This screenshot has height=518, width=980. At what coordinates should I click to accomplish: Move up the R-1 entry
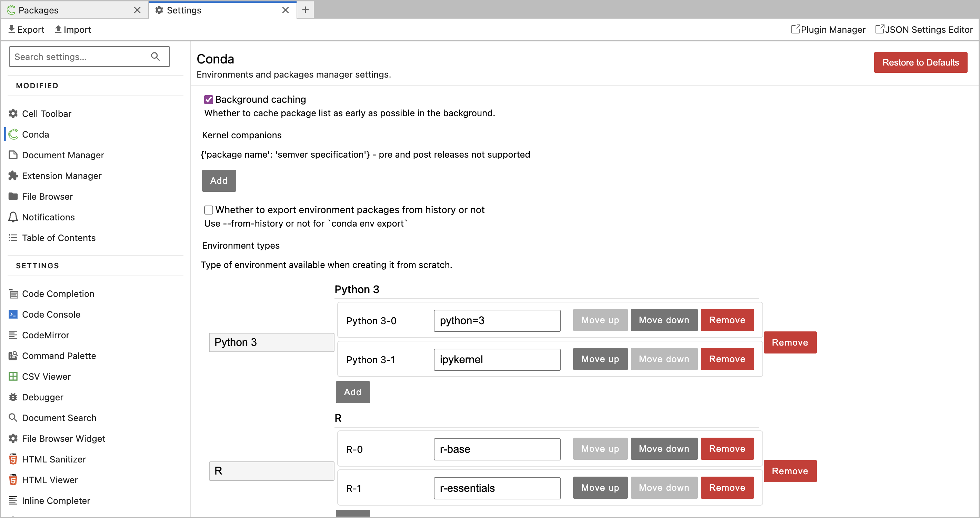pyautogui.click(x=600, y=488)
